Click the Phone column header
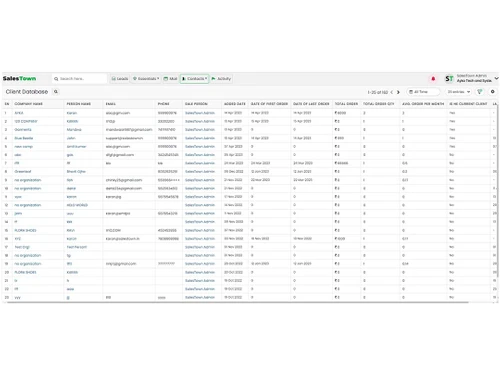 click(x=163, y=104)
